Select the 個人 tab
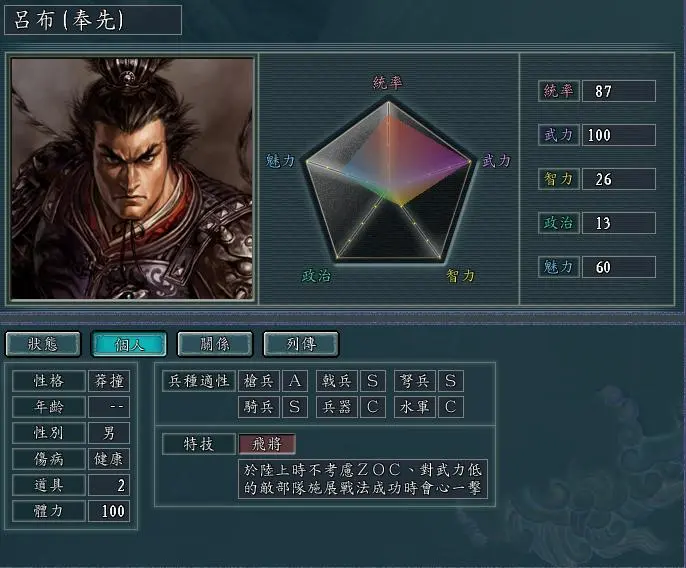The image size is (686, 568). coord(129,344)
